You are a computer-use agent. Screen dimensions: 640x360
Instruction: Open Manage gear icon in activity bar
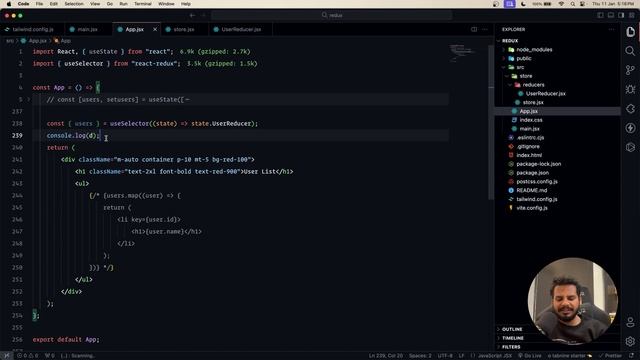pyautogui.click(x=630, y=341)
